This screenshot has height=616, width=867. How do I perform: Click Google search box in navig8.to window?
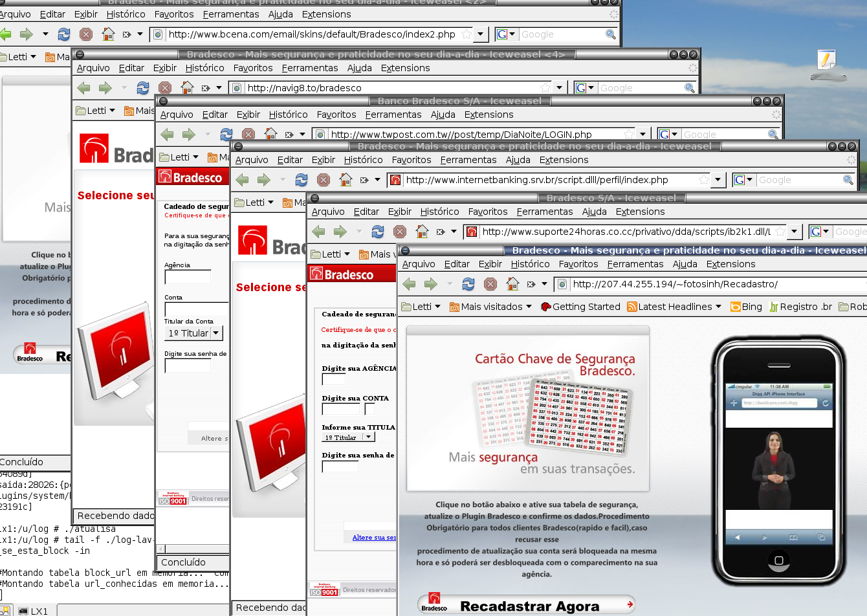[641, 88]
